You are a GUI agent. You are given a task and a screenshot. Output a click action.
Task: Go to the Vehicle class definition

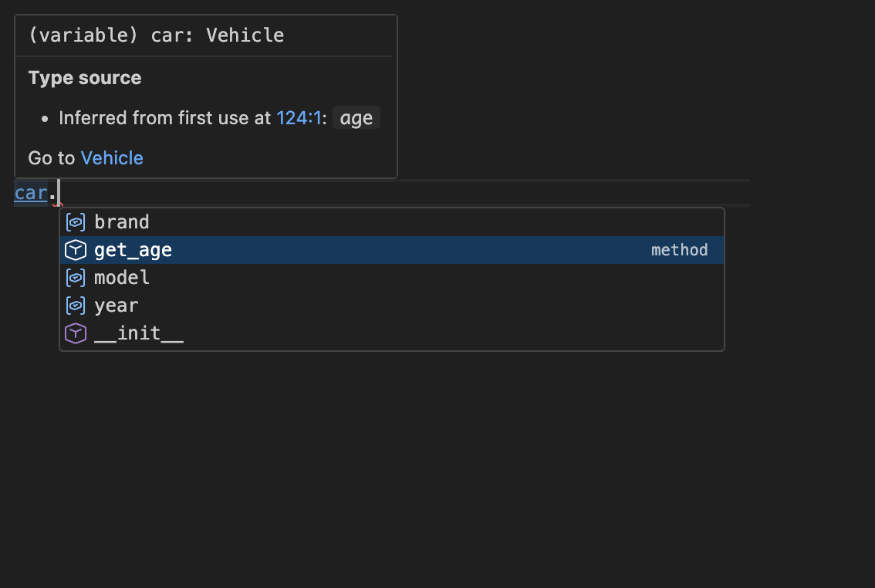tap(112, 157)
